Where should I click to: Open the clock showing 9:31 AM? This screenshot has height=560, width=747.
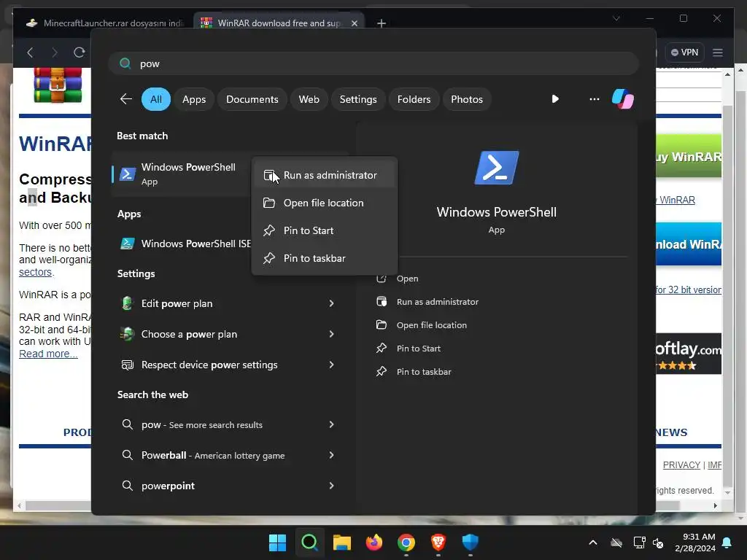(695, 542)
